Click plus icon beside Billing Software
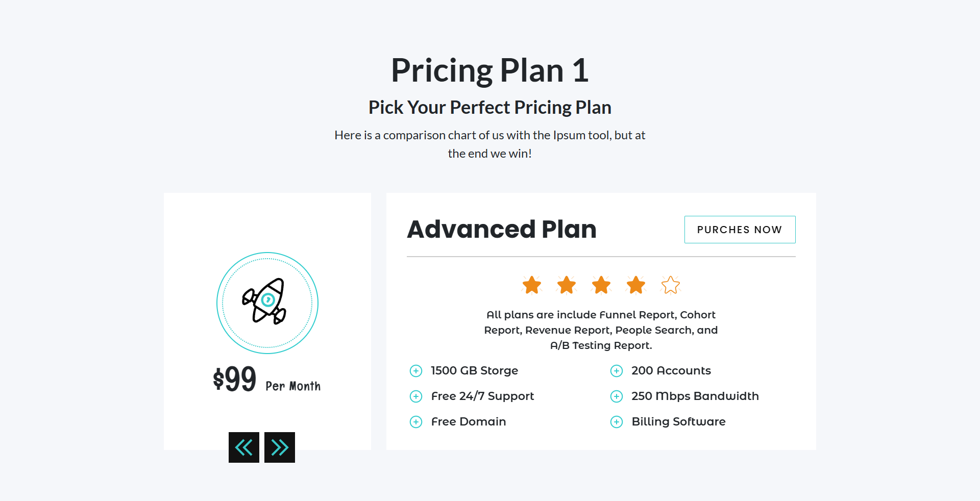 coord(617,422)
